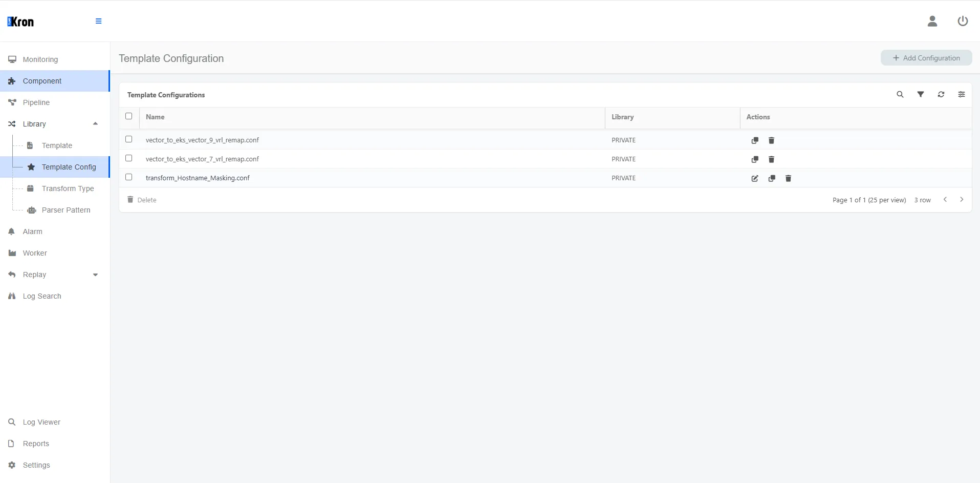This screenshot has width=980, height=483.
Task: Open Log Viewer in sidebar
Action: click(55, 422)
